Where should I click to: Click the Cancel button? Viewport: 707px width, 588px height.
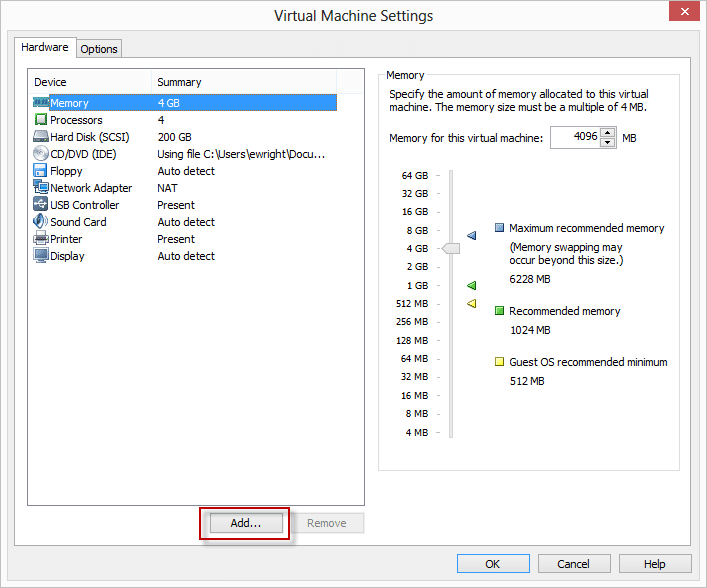click(573, 564)
